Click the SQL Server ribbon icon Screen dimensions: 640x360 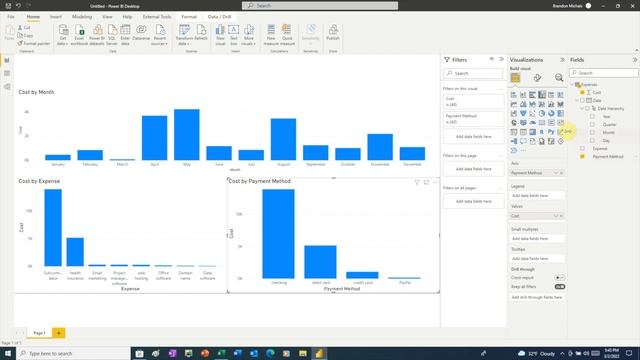pos(112,35)
